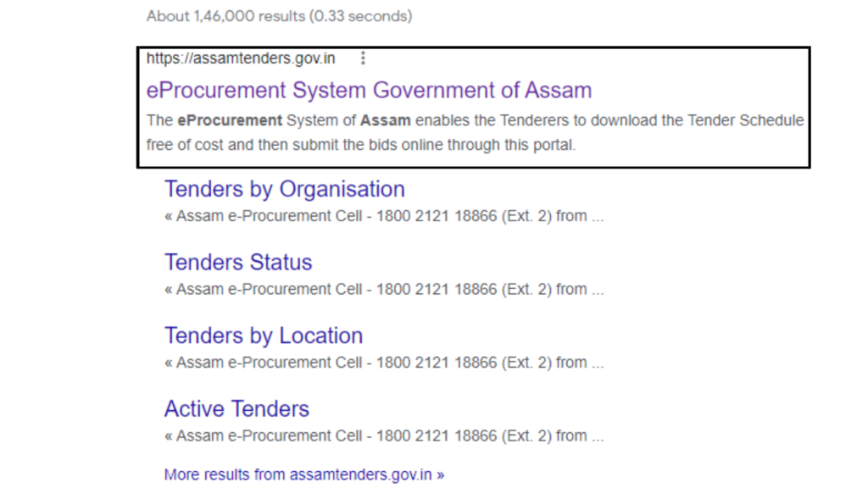This screenshot has height=488, width=868.
Task: Select the Tenders by Location sitelink
Action: (263, 335)
